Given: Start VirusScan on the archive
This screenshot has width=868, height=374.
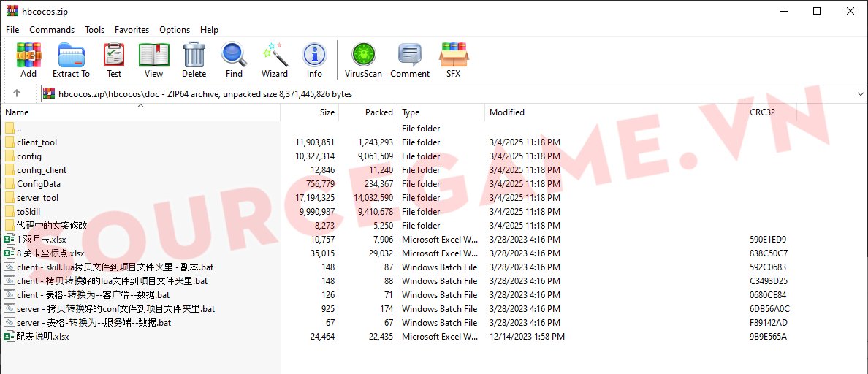Looking at the screenshot, I should click(363, 59).
